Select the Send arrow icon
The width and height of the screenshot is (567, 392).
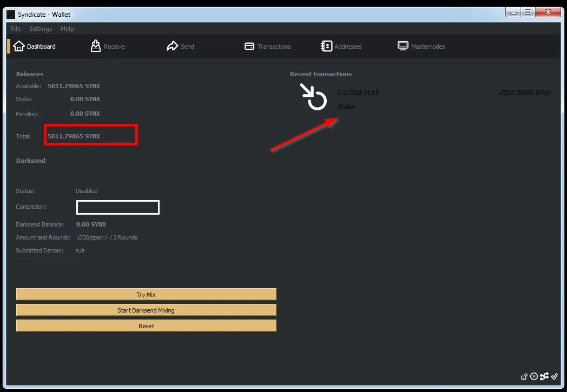coord(172,46)
